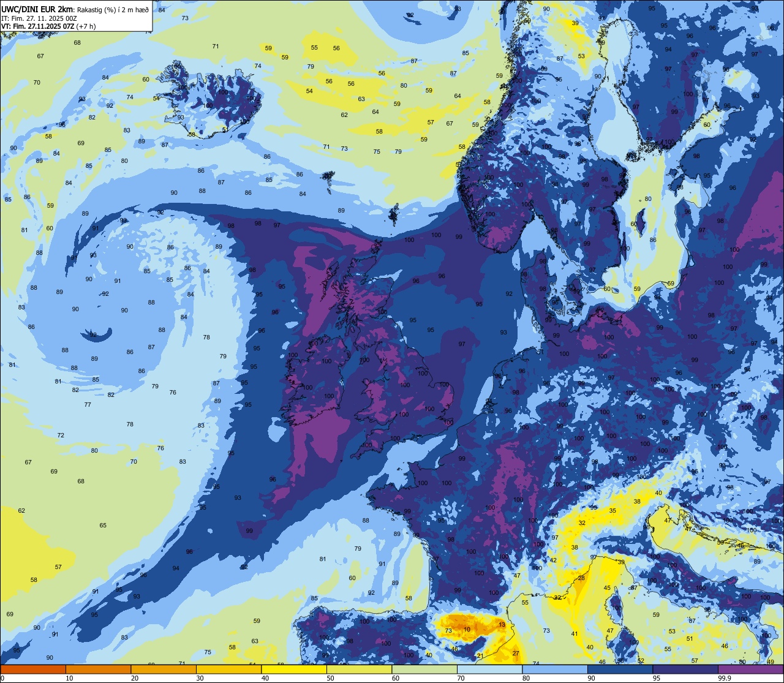Click the '35' value over the Alps
The height and width of the screenshot is (683, 784).
tap(612, 511)
